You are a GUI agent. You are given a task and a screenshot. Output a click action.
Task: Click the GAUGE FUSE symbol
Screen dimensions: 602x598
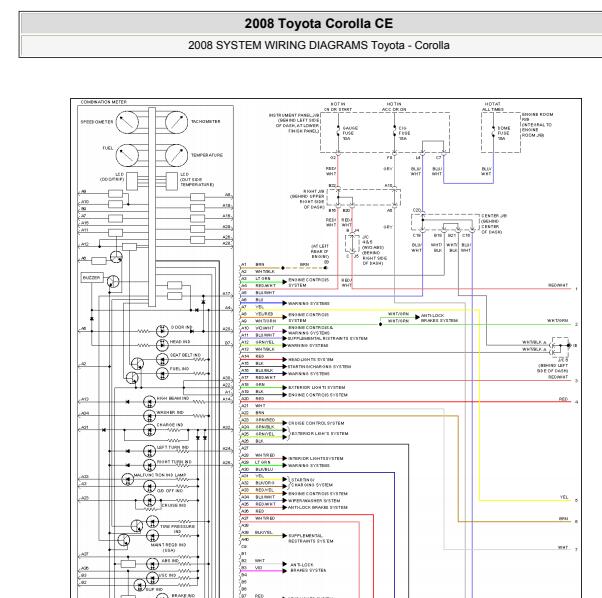tap(338, 132)
